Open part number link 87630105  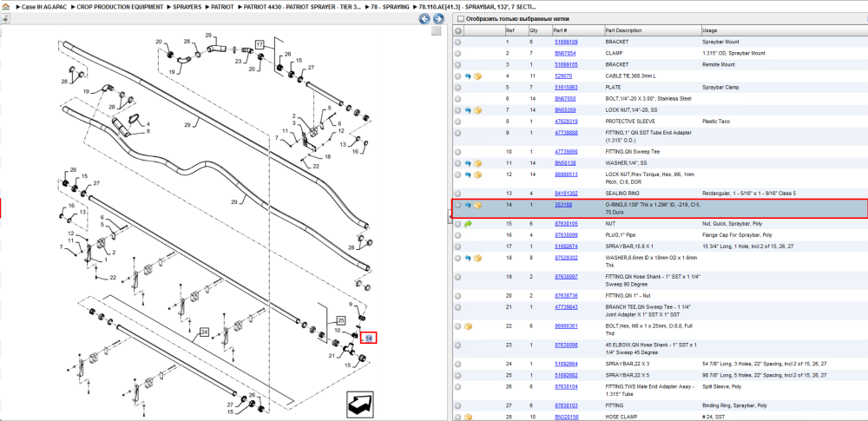[x=566, y=224]
